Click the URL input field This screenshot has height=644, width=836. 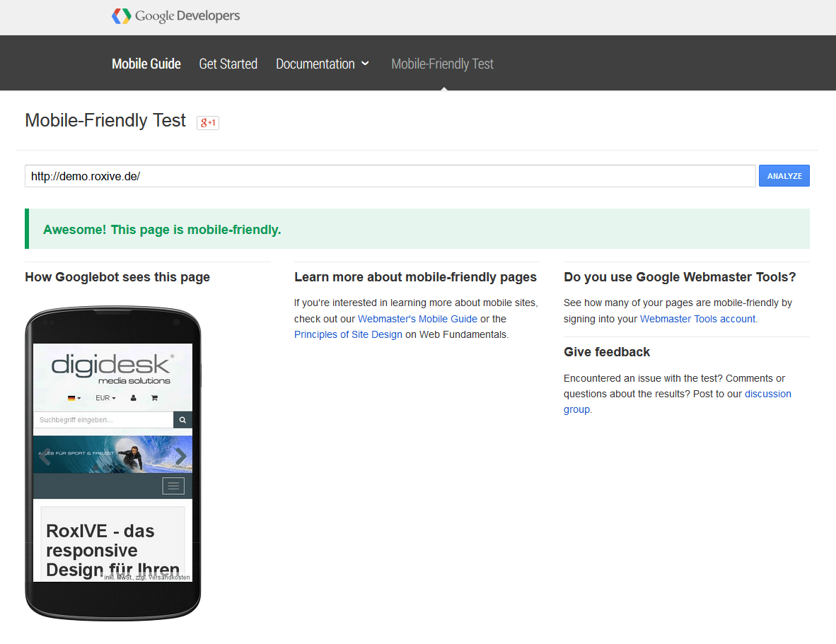tap(390, 176)
